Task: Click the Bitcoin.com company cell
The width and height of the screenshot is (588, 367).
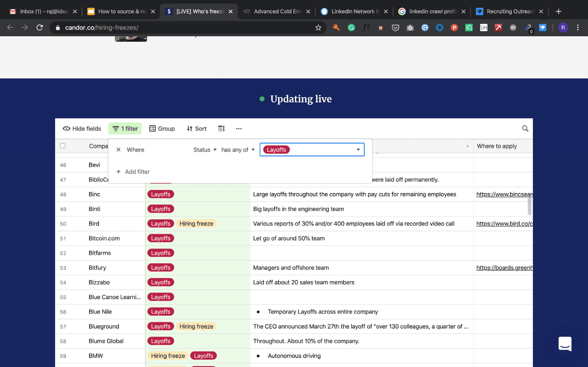Action: click(104, 239)
